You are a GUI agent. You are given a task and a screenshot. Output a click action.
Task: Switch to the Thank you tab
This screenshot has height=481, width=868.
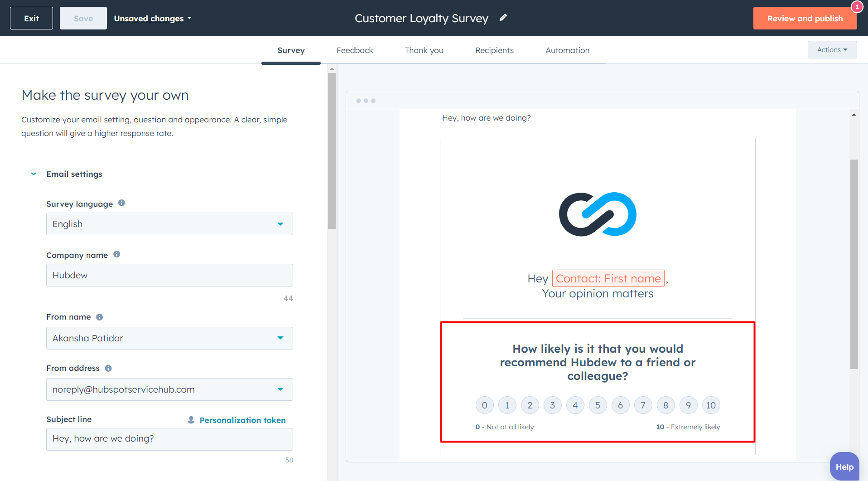click(424, 50)
